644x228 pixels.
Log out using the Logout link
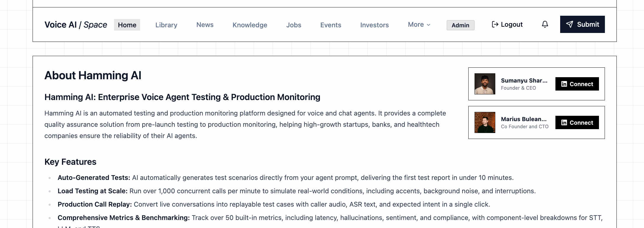click(x=507, y=24)
